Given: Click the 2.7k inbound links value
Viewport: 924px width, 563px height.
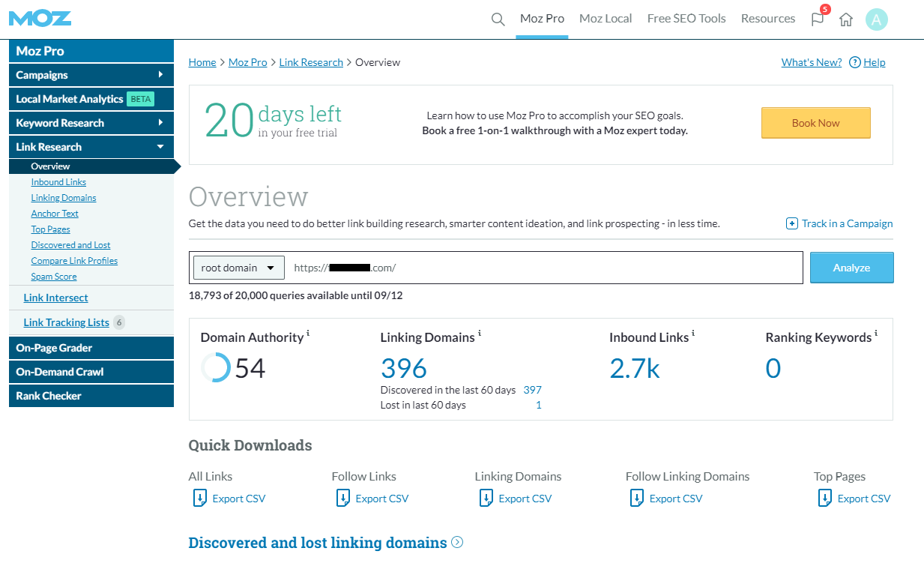Looking at the screenshot, I should 635,368.
